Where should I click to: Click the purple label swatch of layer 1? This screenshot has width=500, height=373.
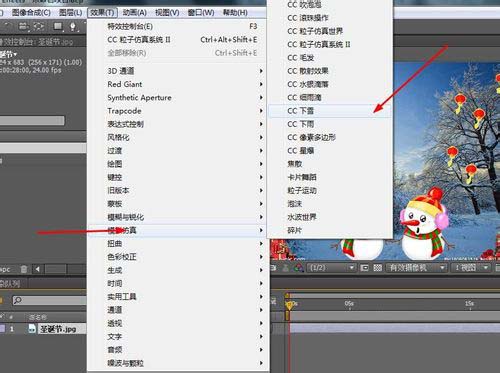pos(2,329)
